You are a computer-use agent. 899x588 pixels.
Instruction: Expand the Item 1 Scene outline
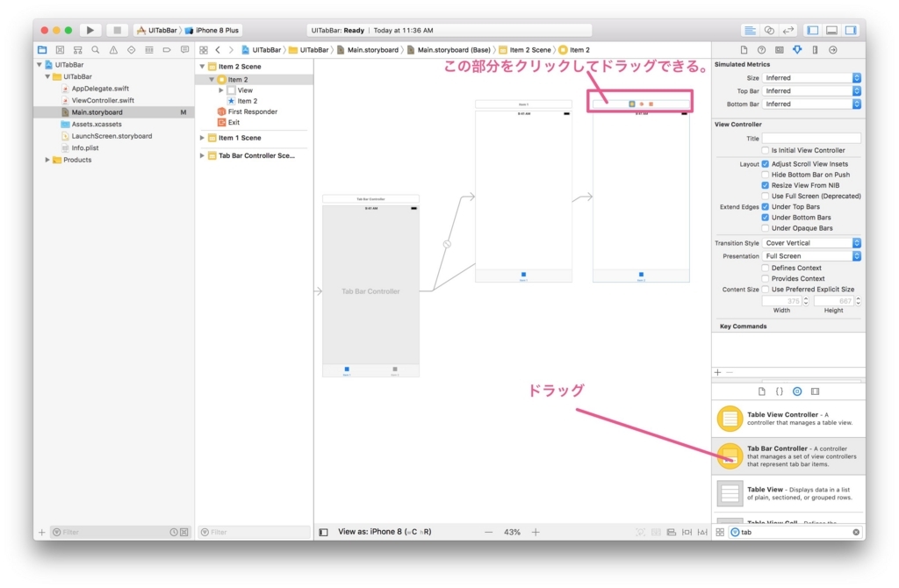pyautogui.click(x=202, y=138)
